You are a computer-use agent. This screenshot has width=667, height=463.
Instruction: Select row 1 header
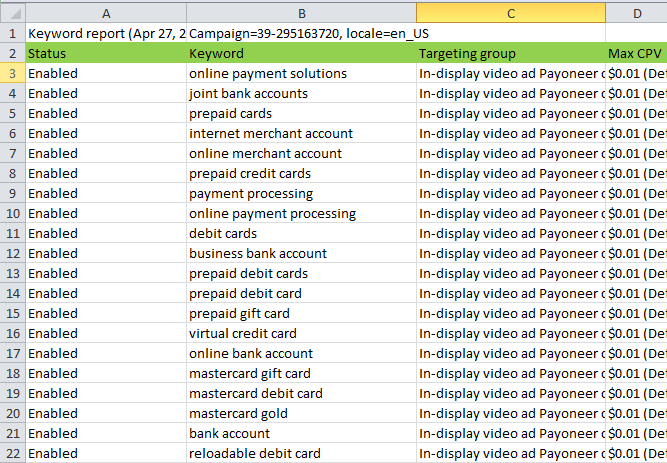point(13,33)
